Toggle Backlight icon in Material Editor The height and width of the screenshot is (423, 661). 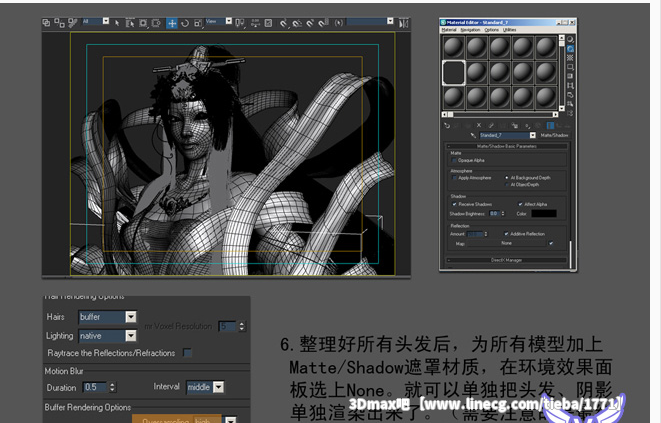pyautogui.click(x=570, y=48)
